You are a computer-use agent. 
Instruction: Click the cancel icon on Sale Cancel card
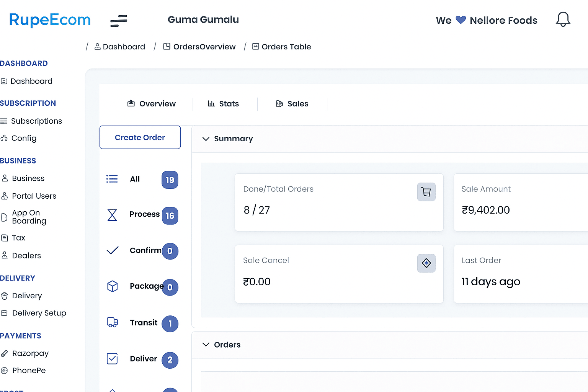tap(426, 263)
